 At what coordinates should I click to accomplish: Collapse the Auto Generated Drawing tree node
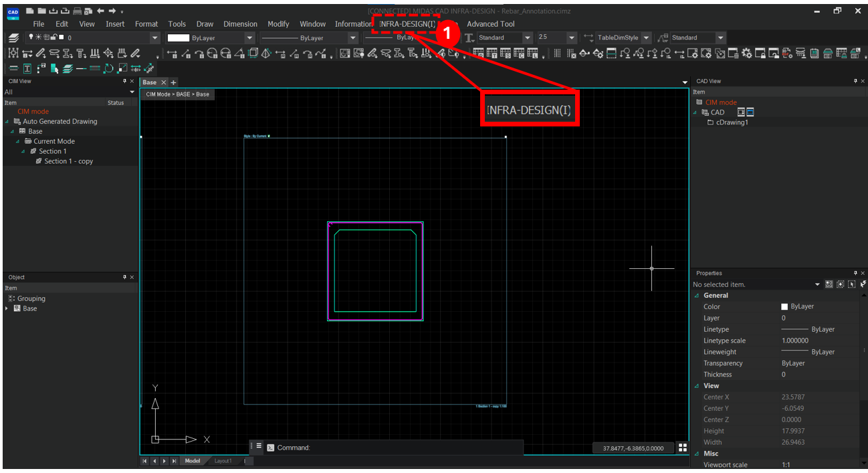pyautogui.click(x=7, y=122)
